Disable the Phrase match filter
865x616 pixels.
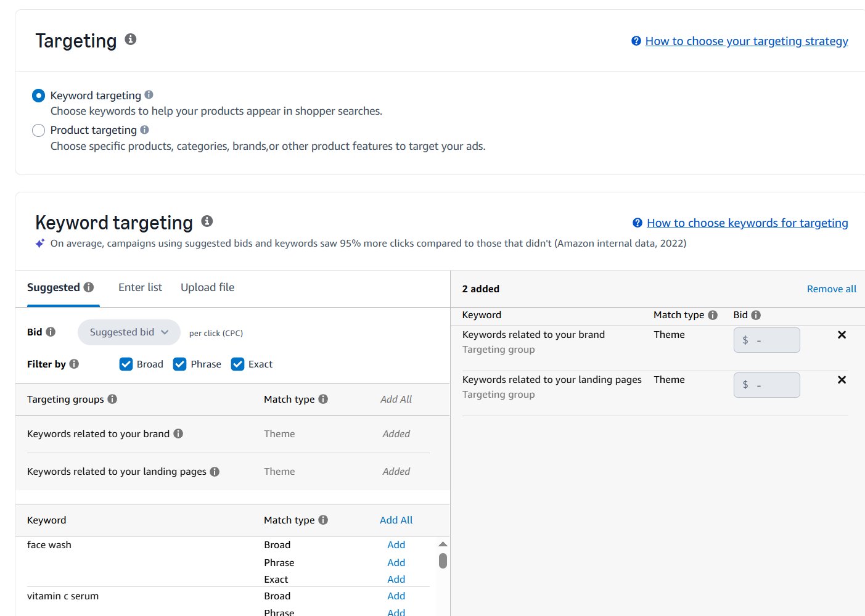tap(179, 364)
